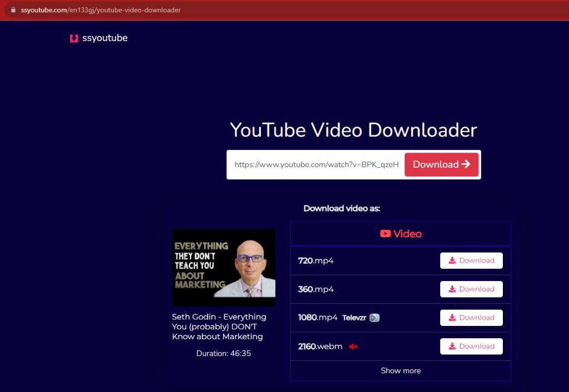Click the Seth Godin video title text

[x=219, y=326]
